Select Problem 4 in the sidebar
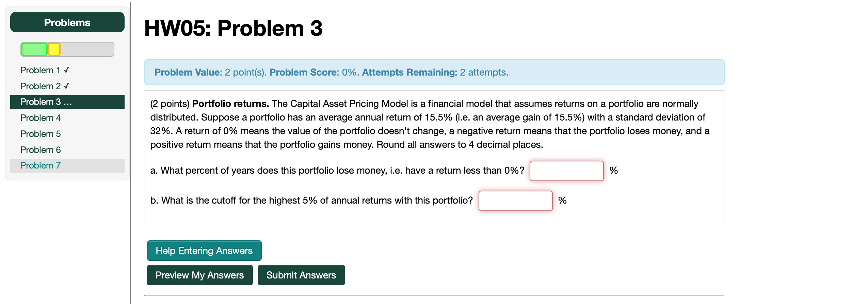The width and height of the screenshot is (868, 304). pos(41,117)
